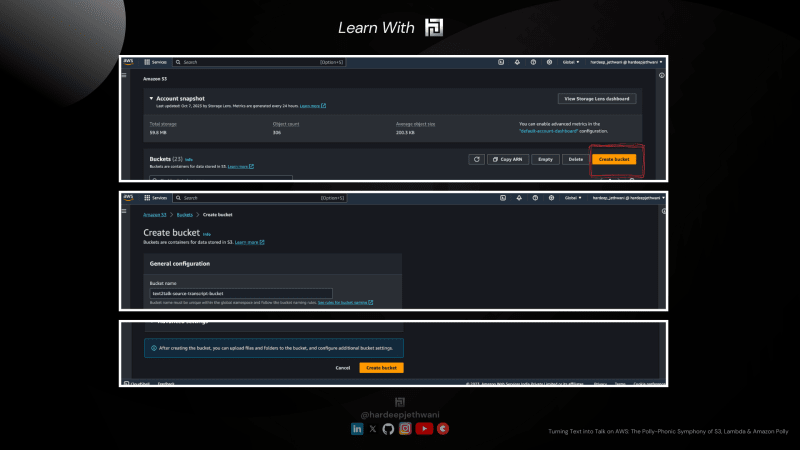Open Global region dropdown in top console
800x450 pixels.
click(x=571, y=62)
